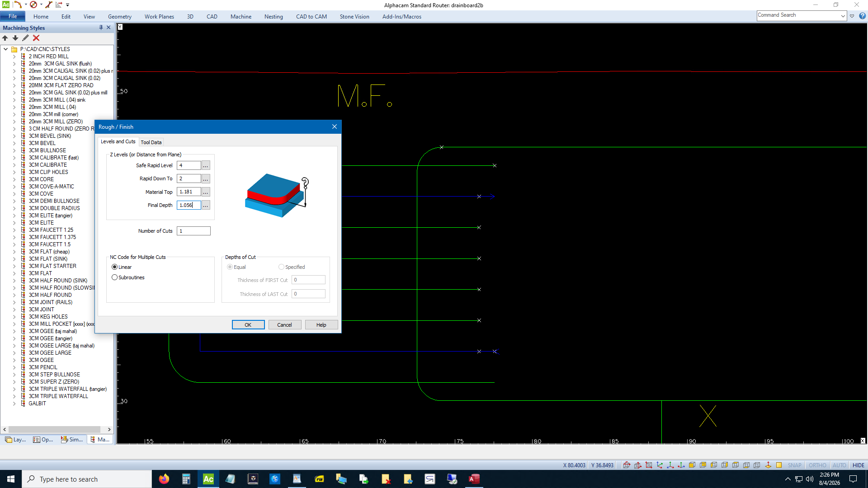Pin the Machining Styles panel
This screenshot has width=868, height=488.
101,28
